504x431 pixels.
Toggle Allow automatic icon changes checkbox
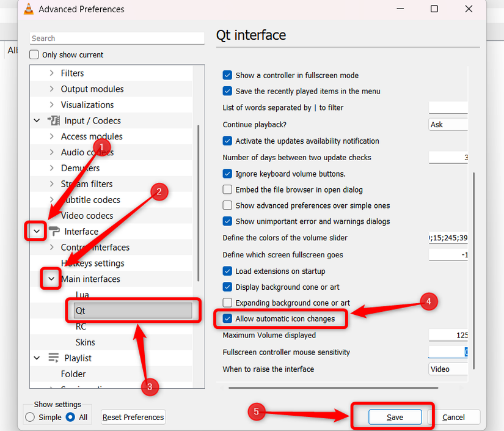tap(228, 319)
